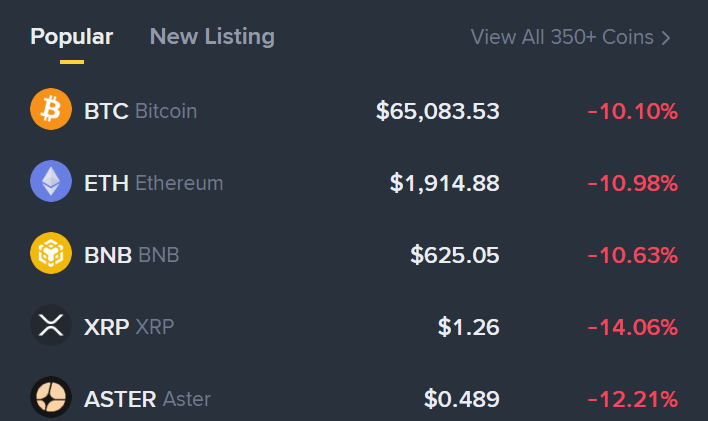
Task: Click Bitcoin price $65,083.53
Action: (x=437, y=111)
